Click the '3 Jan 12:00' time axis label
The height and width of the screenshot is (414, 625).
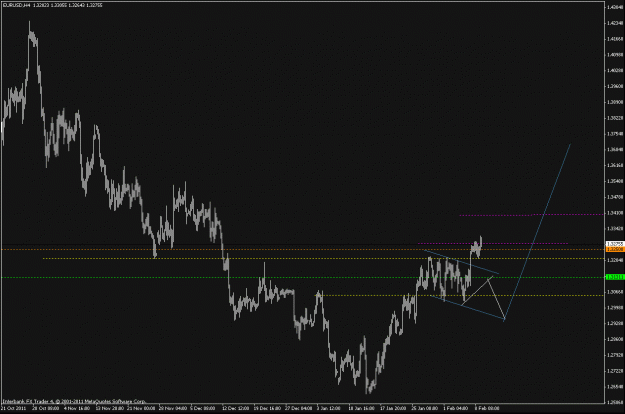click(x=328, y=408)
